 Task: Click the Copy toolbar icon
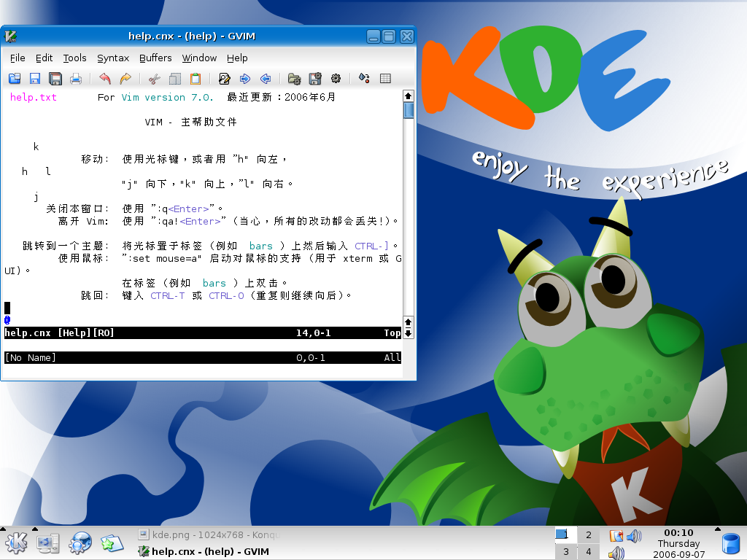(175, 79)
